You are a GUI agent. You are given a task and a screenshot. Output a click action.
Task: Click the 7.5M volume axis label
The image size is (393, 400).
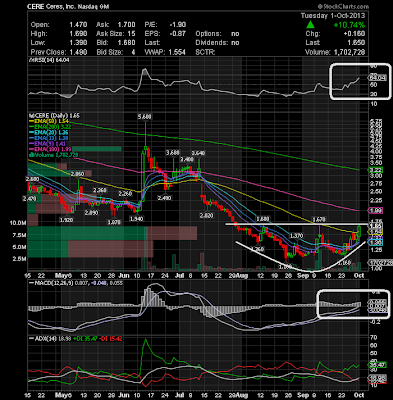20,235
